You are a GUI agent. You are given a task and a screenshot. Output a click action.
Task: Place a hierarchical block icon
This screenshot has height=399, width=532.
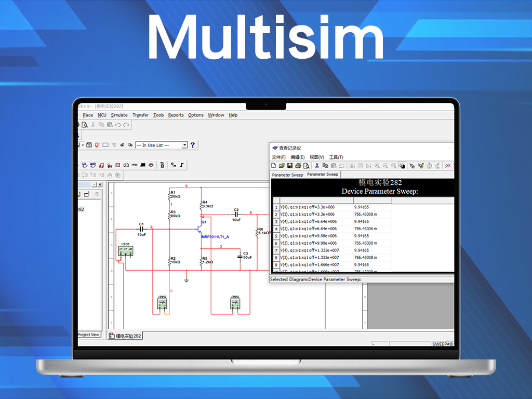pos(174,165)
